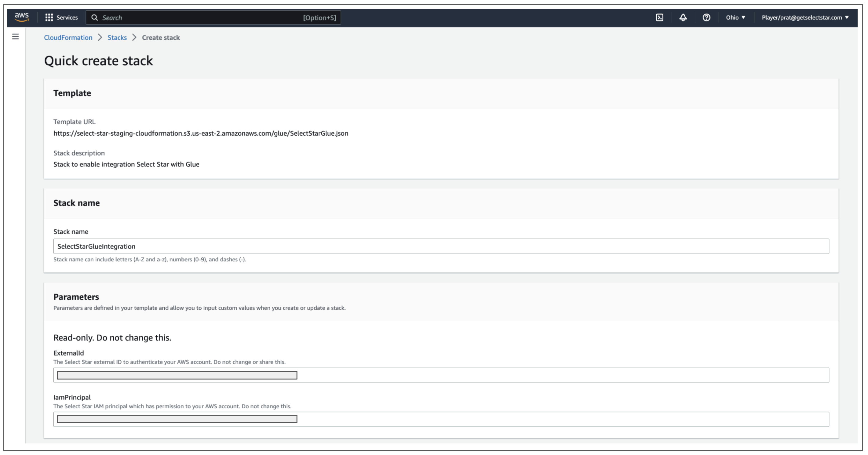Open the help question mark icon
This screenshot has height=455, width=868.
[x=706, y=17]
